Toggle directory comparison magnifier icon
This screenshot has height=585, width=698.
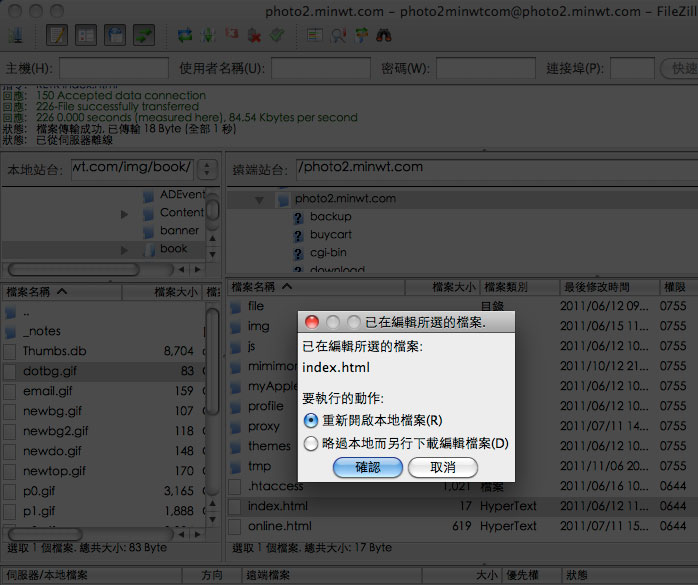[x=338, y=36]
